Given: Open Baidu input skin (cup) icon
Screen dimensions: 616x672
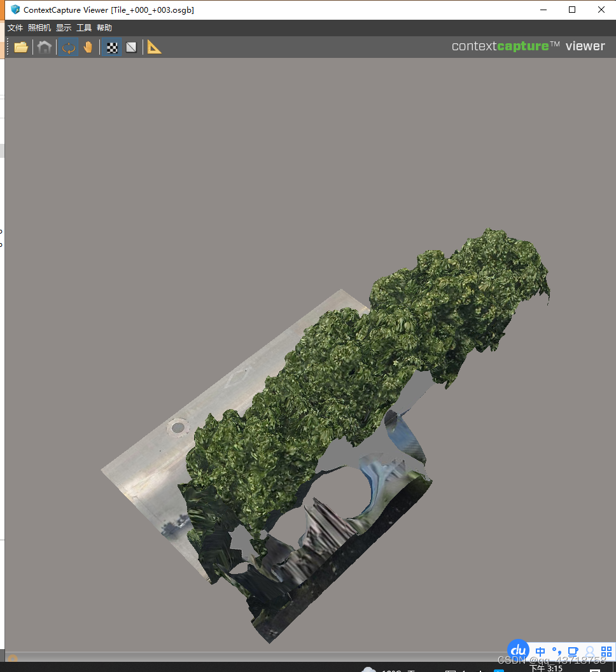Looking at the screenshot, I should click(573, 652).
